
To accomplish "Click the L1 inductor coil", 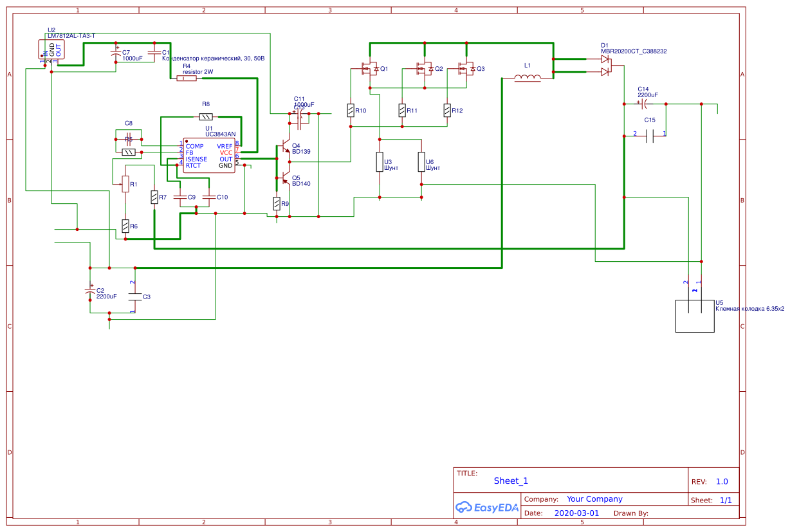I will tap(528, 78).
